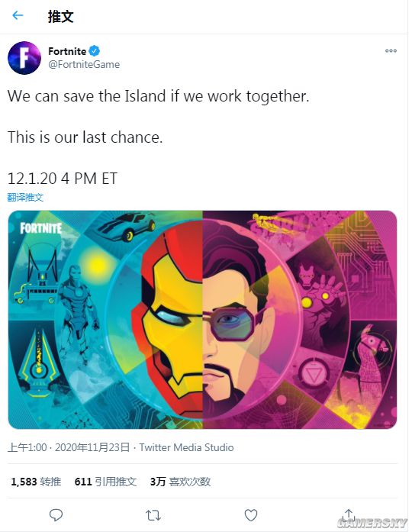Click the verified badge next to Fortnite
Viewport: 412px width, 532px height.
[95, 51]
